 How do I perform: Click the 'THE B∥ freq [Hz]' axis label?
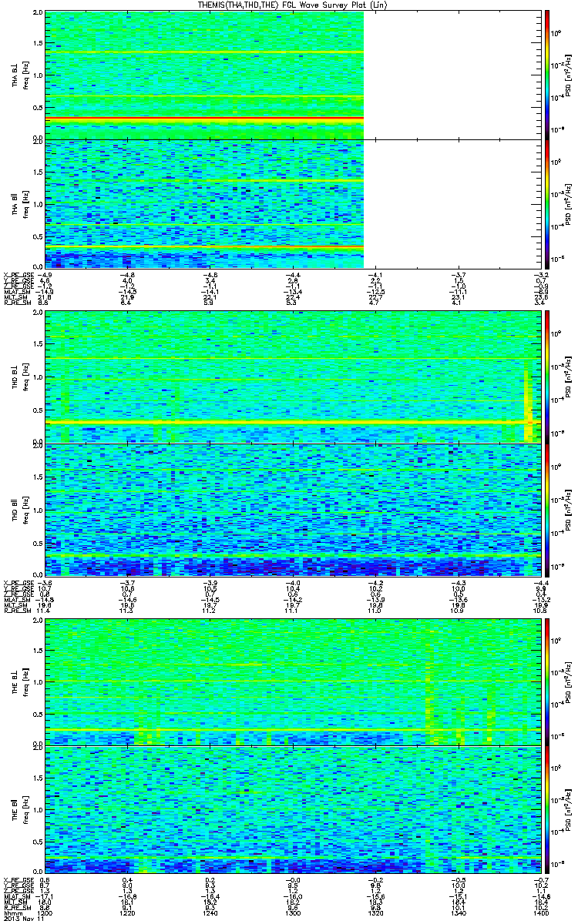click(20, 810)
